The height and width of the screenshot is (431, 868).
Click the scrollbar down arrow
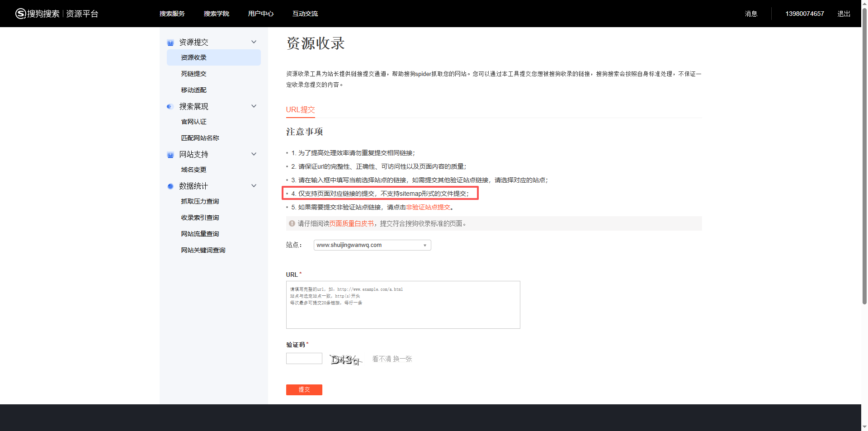click(x=864, y=427)
